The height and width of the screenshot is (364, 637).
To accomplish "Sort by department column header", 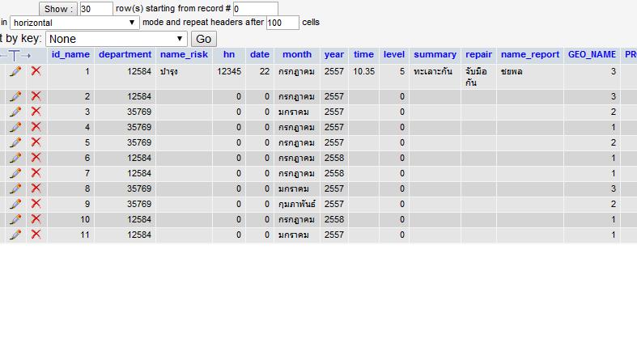I will [x=125, y=54].
